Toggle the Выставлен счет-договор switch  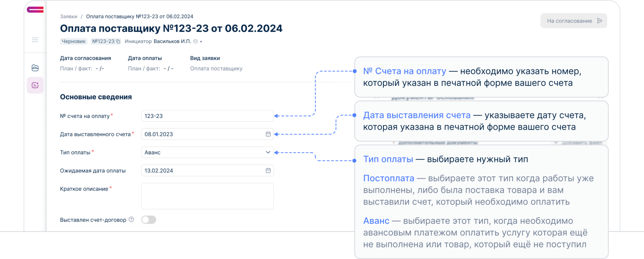point(149,220)
